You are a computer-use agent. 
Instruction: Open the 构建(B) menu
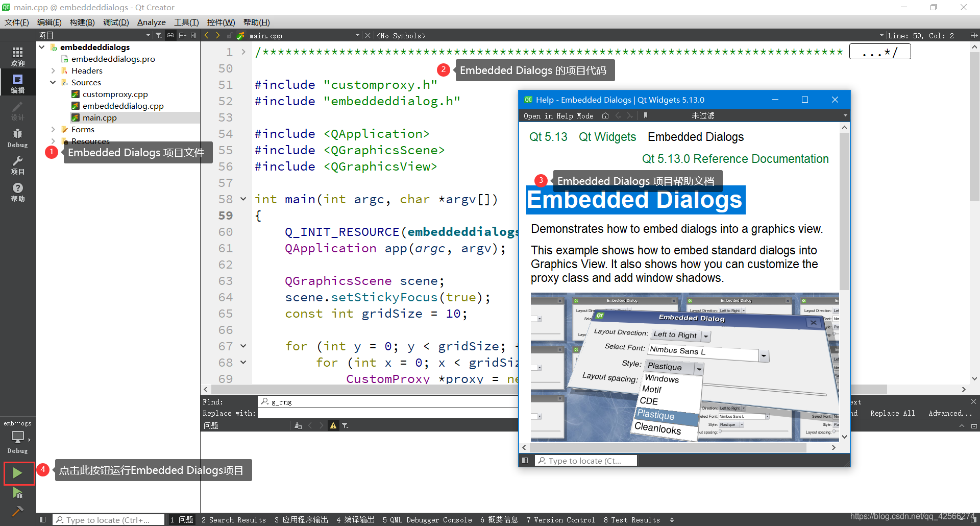point(82,22)
